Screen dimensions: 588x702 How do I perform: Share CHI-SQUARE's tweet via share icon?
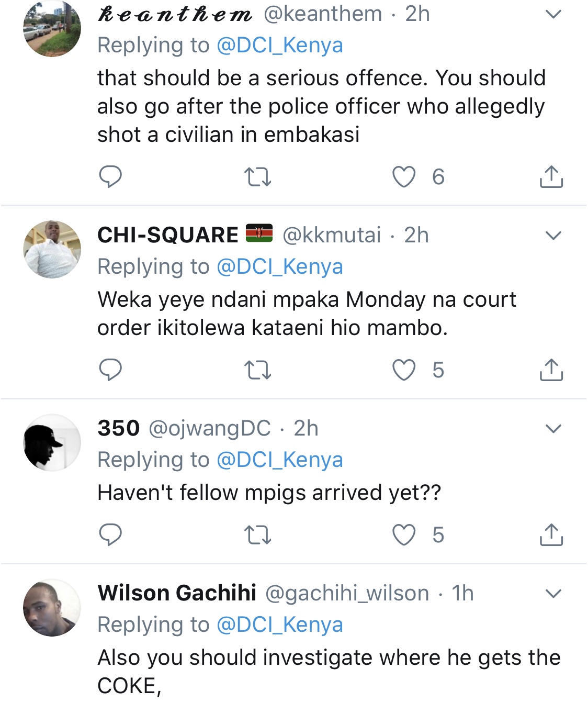551,370
